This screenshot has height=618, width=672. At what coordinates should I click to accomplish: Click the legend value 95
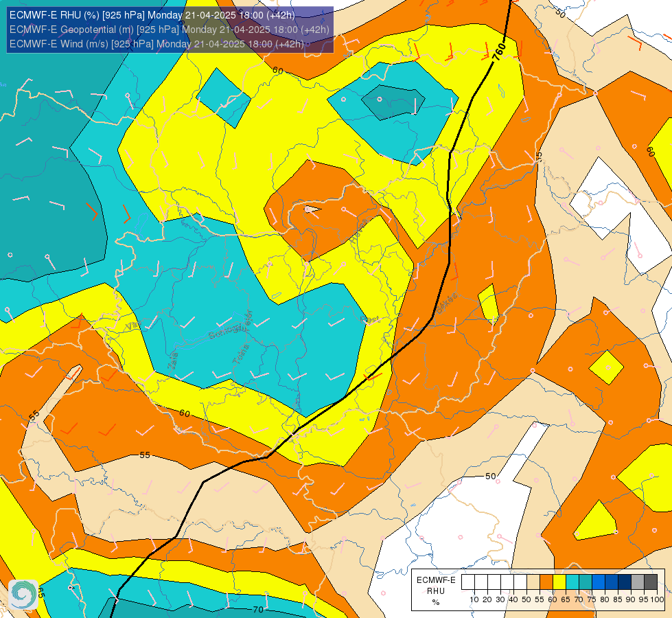[x=644, y=599]
